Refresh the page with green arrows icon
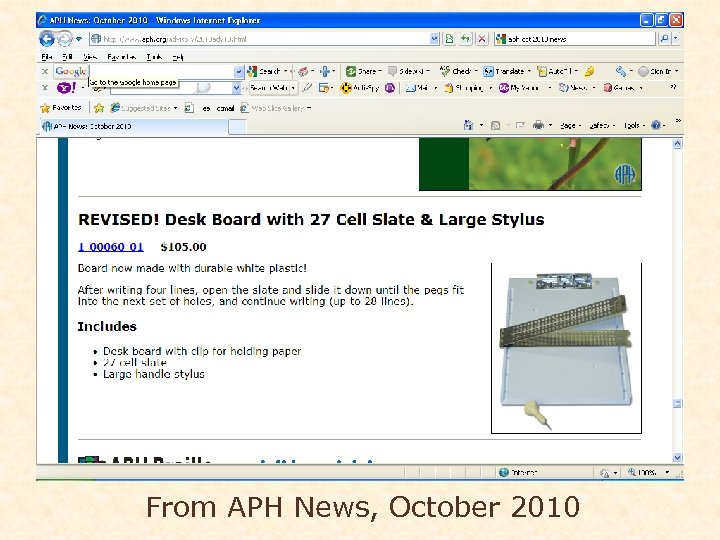Image resolution: width=720 pixels, height=540 pixels. point(466,39)
